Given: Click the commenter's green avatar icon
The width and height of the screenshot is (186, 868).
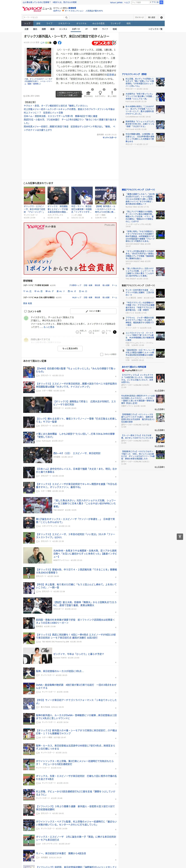Looking at the screenshot, I should [x=26, y=318].
